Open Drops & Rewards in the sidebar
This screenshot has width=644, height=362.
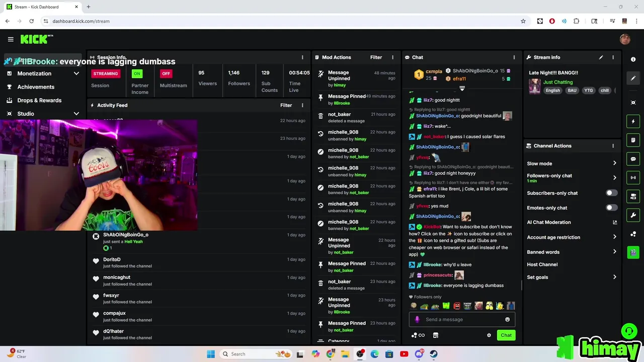coord(39,101)
